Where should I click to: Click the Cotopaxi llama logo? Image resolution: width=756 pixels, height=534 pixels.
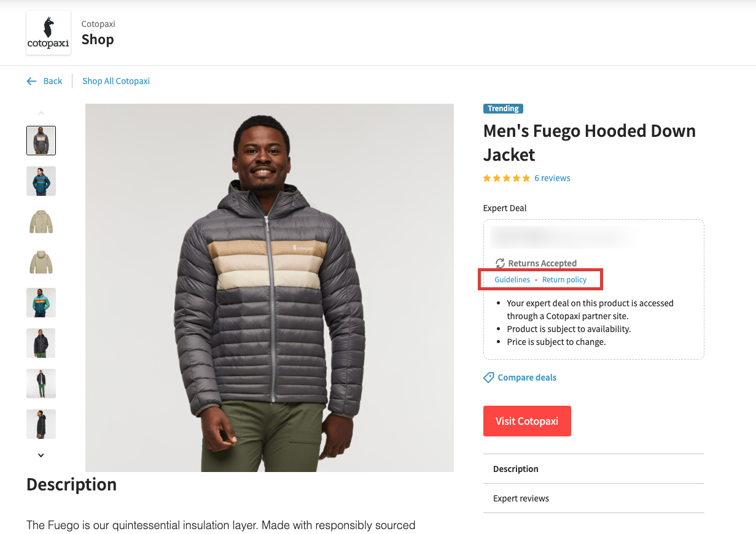click(x=49, y=33)
